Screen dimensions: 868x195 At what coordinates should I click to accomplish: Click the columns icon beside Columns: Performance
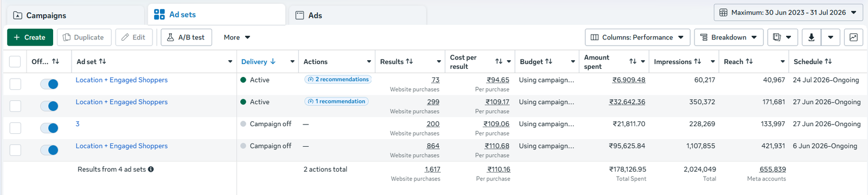[x=595, y=37]
